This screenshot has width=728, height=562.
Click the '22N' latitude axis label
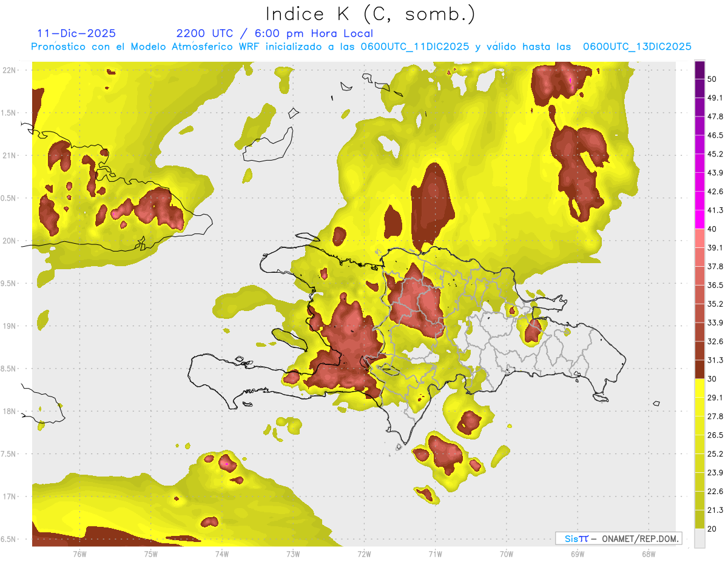[9, 70]
